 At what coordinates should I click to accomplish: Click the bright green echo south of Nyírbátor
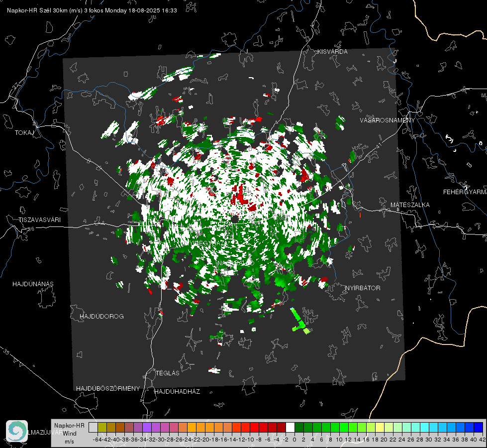tap(300, 321)
